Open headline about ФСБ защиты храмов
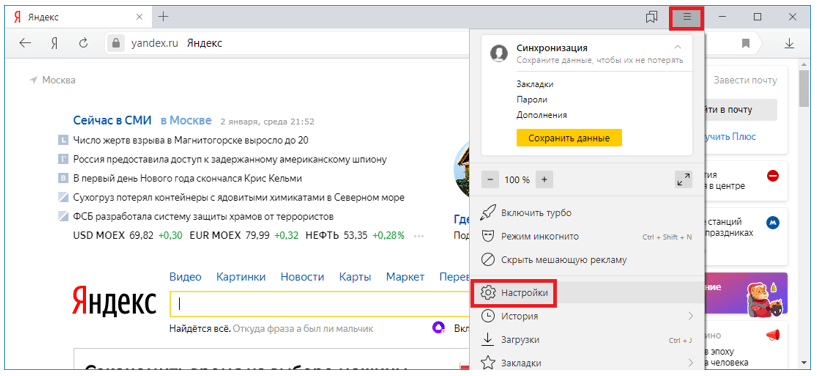Screen dimensions: 817x376 coord(203,217)
